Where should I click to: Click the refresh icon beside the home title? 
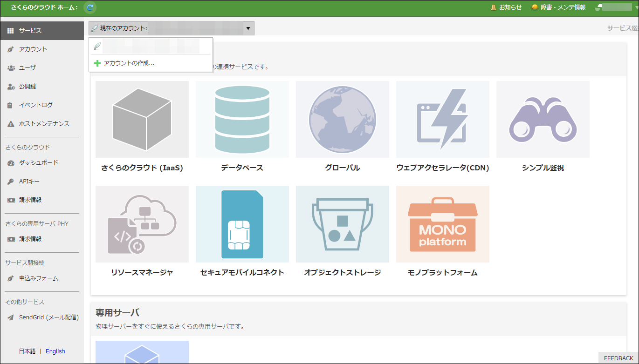point(90,7)
